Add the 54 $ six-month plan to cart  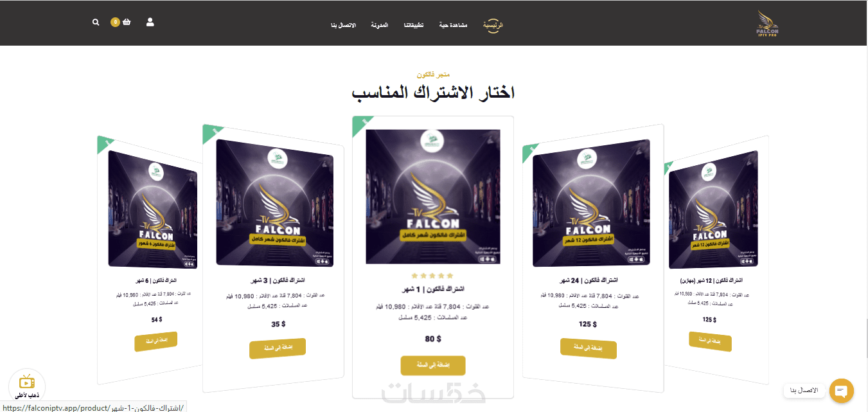155,341
